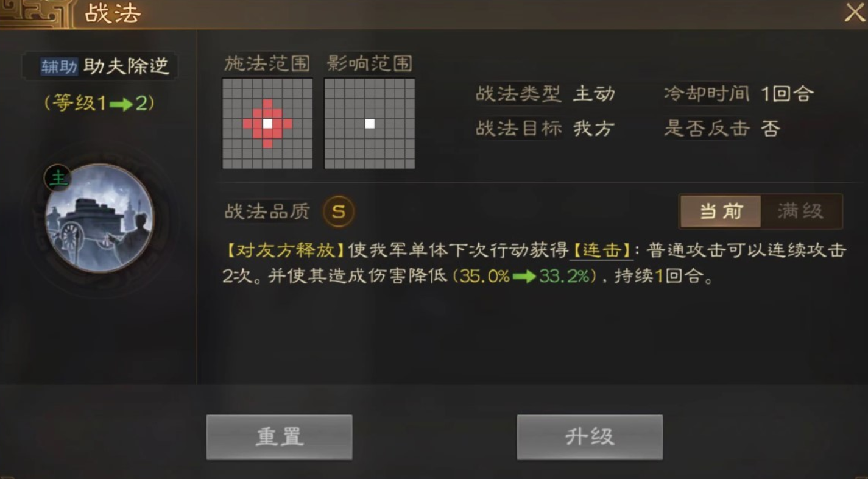868x479 pixels.
Task: Click the 战法 title tab in the header
Action: [x=113, y=13]
